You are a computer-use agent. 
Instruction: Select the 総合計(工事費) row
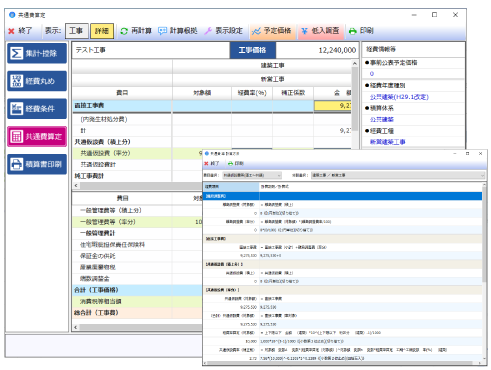[138, 313]
